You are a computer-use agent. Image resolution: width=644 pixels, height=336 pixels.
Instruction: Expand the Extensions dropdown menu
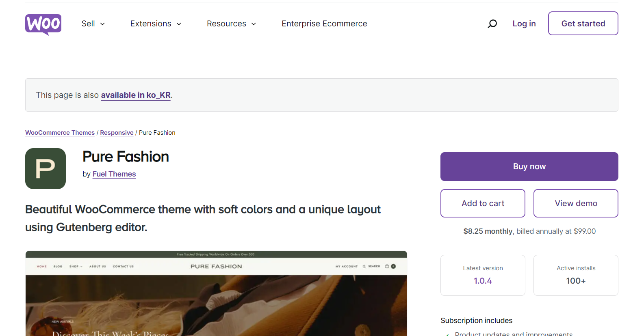[x=156, y=24]
